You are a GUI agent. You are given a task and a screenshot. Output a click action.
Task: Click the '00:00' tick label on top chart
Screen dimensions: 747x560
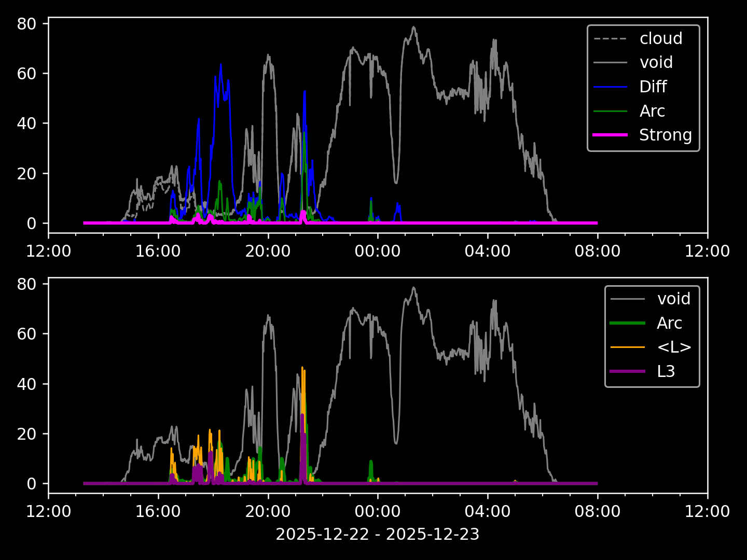coord(377,251)
